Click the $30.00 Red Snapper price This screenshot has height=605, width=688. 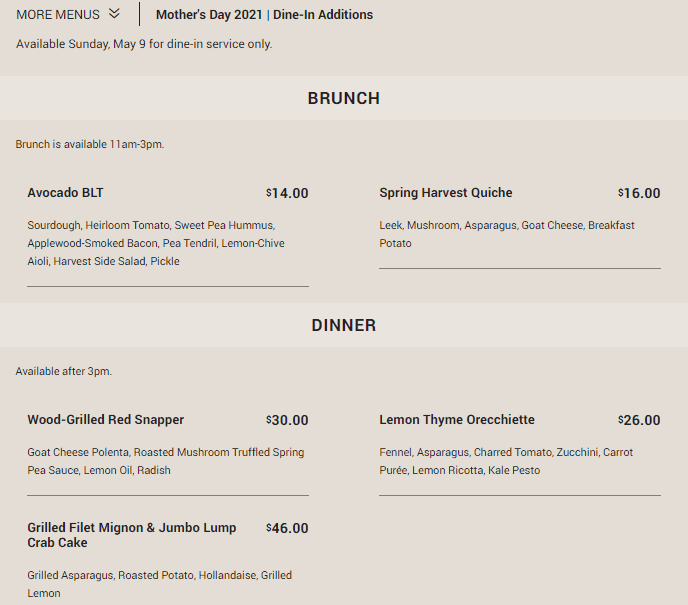[x=287, y=420]
